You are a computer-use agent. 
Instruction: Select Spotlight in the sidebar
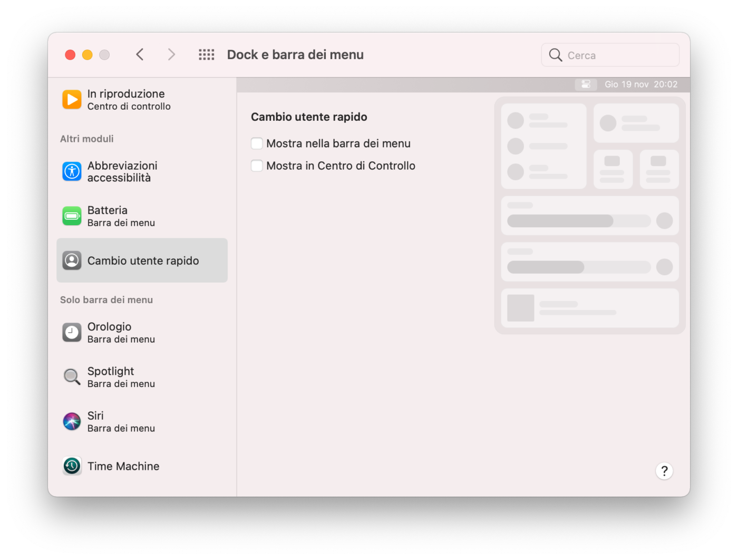coord(142,376)
